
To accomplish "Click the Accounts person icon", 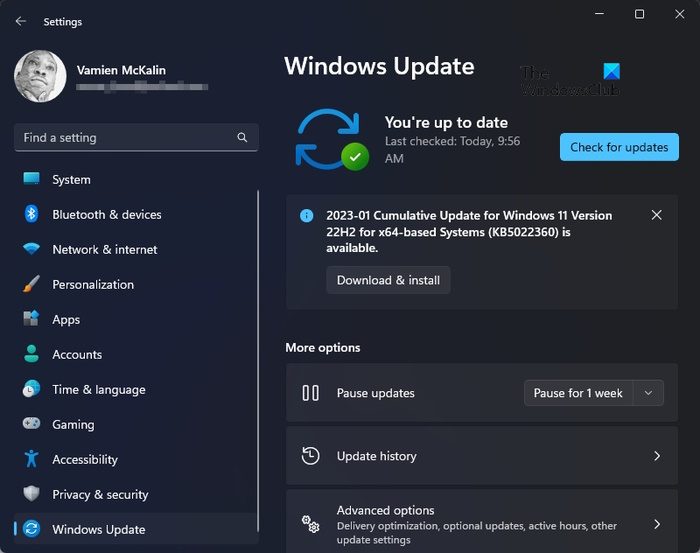I will 31,353.
